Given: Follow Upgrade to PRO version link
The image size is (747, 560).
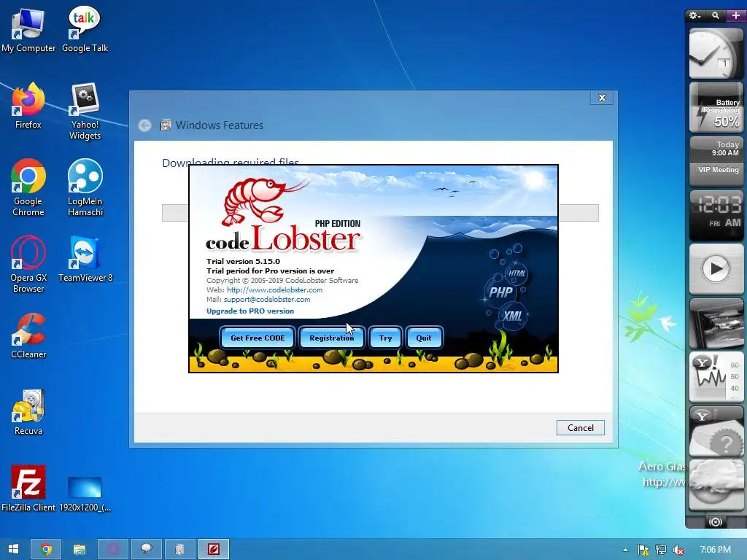Looking at the screenshot, I should (x=250, y=311).
